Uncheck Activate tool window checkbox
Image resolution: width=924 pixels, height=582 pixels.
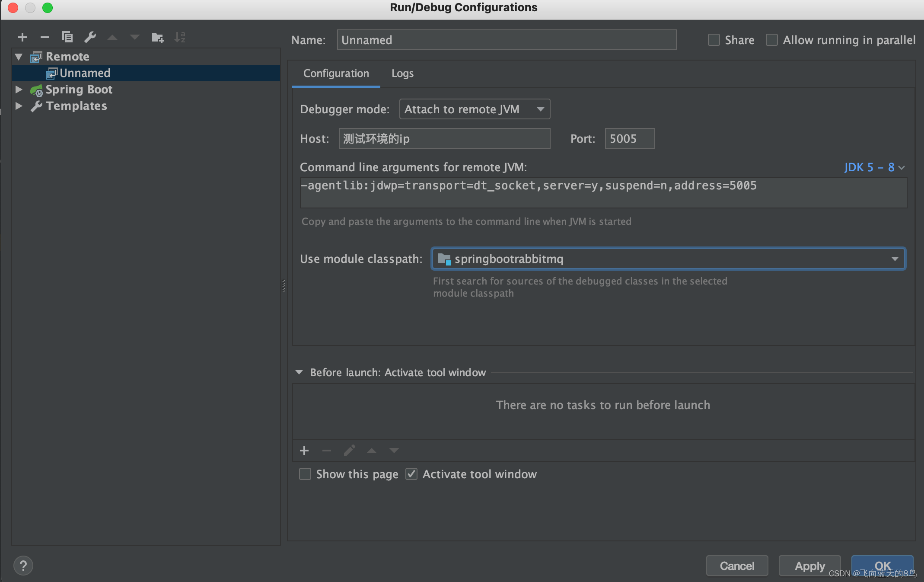(x=411, y=474)
